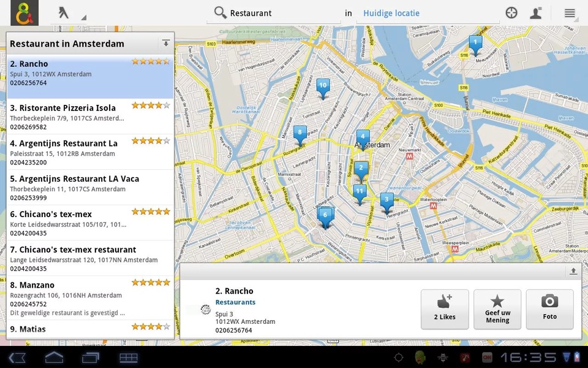This screenshot has height=368, width=588.
Task: Center map on my location crosshair
Action: click(x=511, y=13)
